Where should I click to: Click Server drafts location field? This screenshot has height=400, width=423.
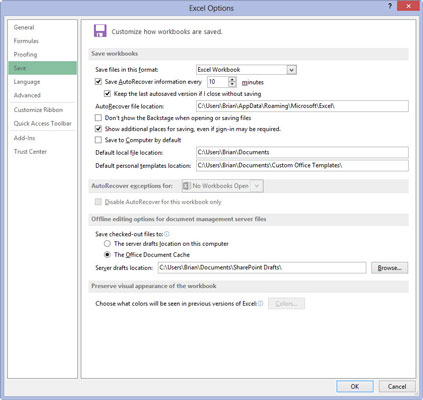262,268
